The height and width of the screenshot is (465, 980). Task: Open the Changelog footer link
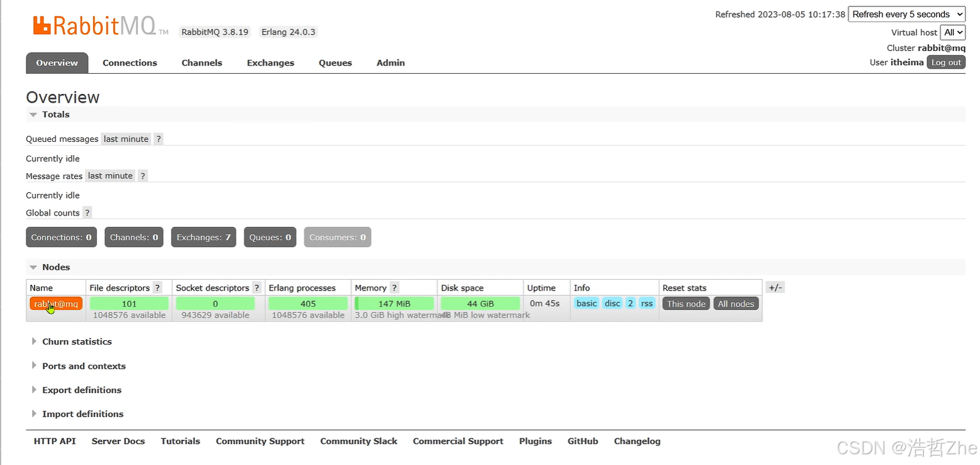637,441
